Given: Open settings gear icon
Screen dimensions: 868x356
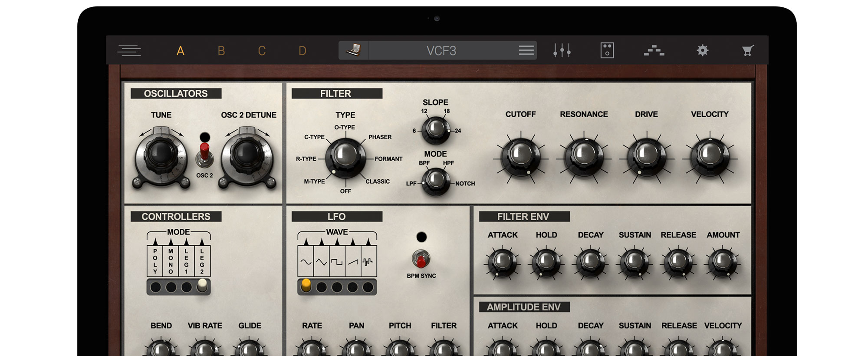Looking at the screenshot, I should point(703,50).
